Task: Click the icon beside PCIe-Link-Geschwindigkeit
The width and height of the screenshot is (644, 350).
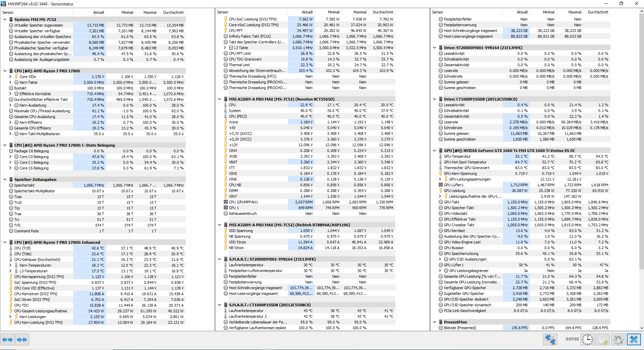Action: pos(441,311)
